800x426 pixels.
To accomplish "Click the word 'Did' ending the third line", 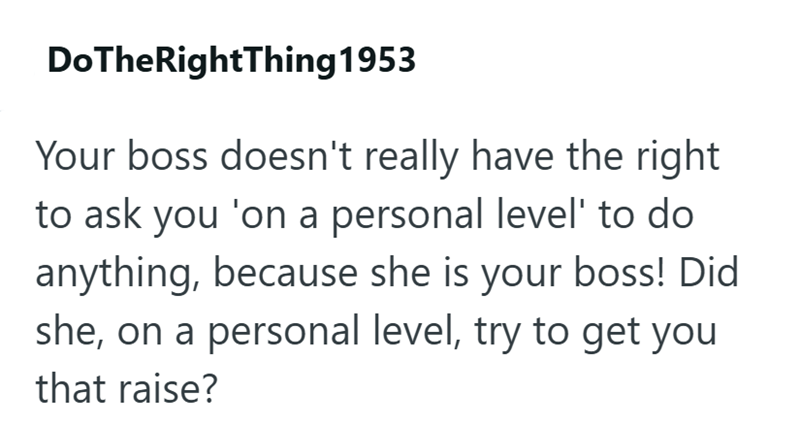I will click(x=709, y=272).
